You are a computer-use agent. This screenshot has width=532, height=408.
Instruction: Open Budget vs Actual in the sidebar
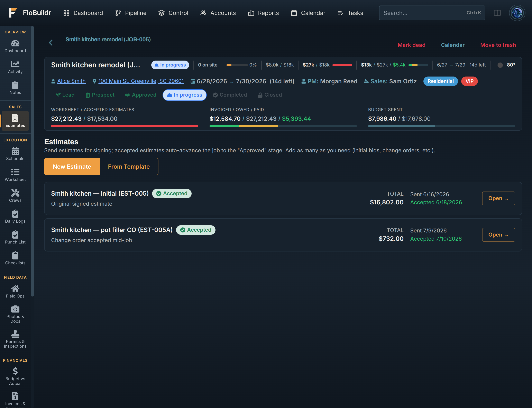click(x=15, y=377)
